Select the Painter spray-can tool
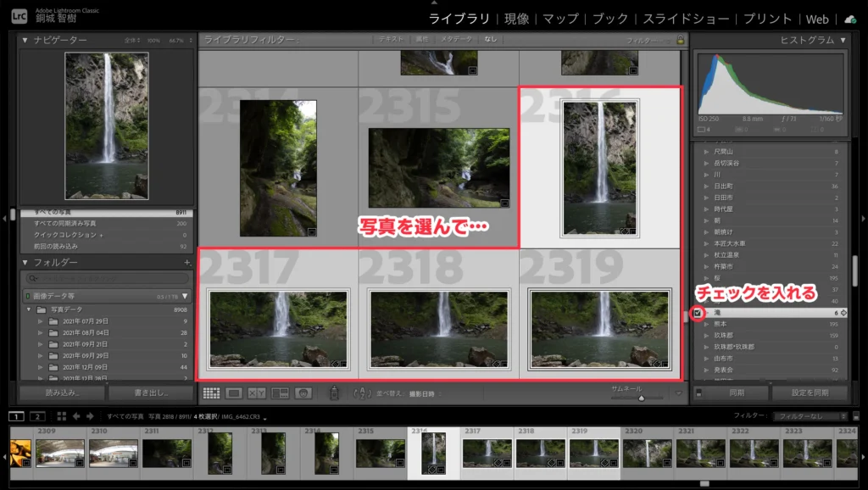868x490 pixels. [x=334, y=393]
